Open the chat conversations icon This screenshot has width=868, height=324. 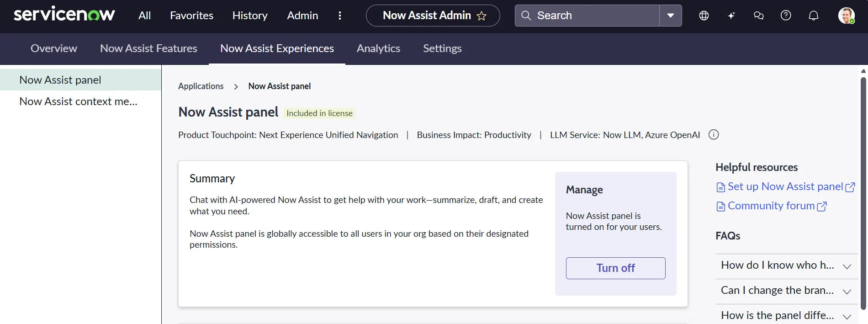pyautogui.click(x=759, y=16)
